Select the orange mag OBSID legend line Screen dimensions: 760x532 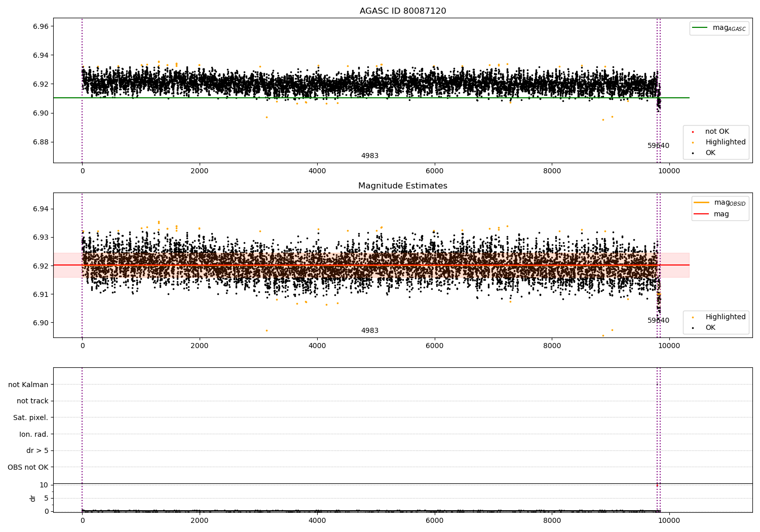pyautogui.click(x=702, y=203)
